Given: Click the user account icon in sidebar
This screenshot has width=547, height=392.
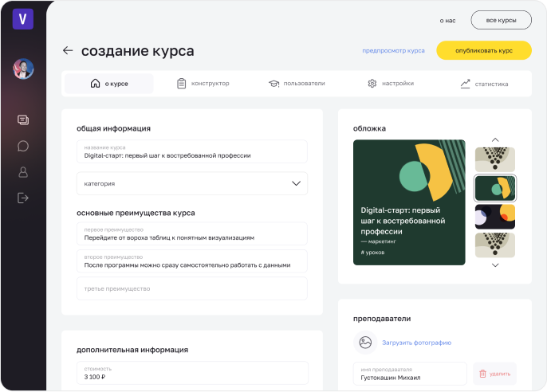Looking at the screenshot, I should click(23, 172).
